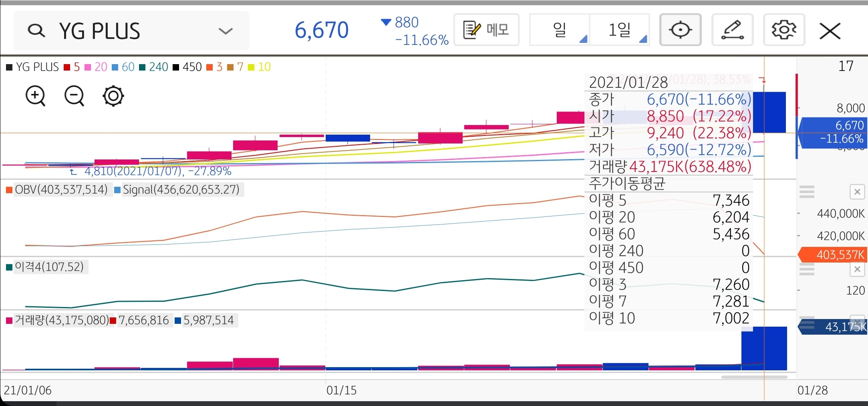Click the 이평 10 value 7,002
The width and height of the screenshot is (868, 406).
731,318
